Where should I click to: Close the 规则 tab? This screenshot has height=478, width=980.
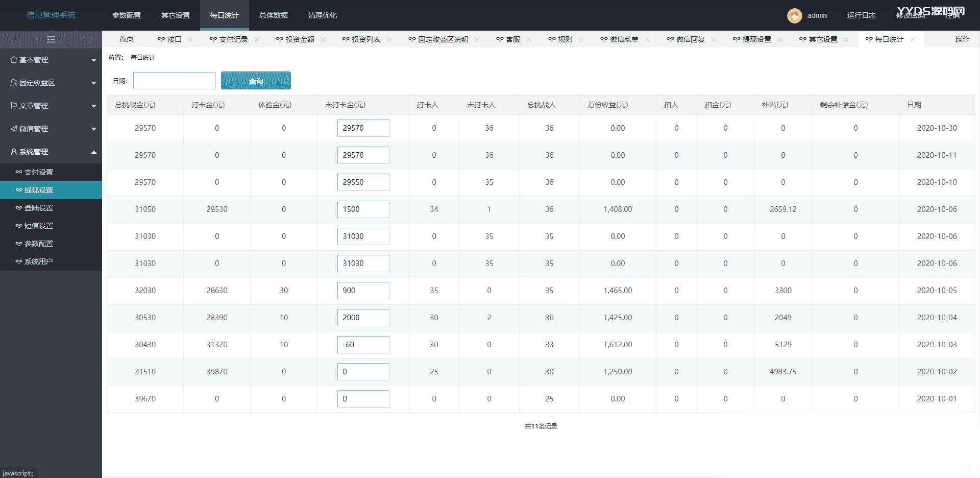point(581,40)
